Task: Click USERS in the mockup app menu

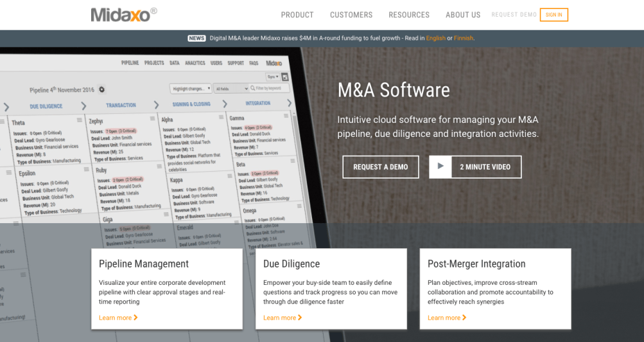Action: [x=216, y=63]
